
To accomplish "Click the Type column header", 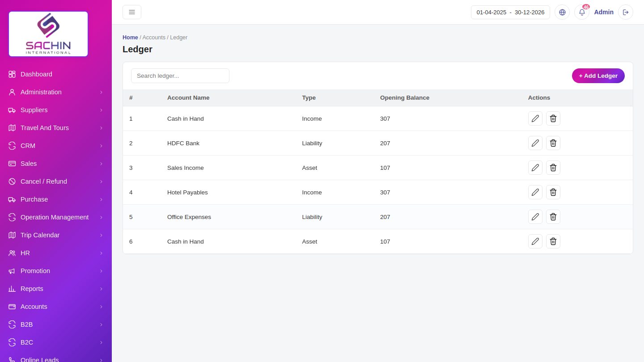I will pyautogui.click(x=309, y=97).
